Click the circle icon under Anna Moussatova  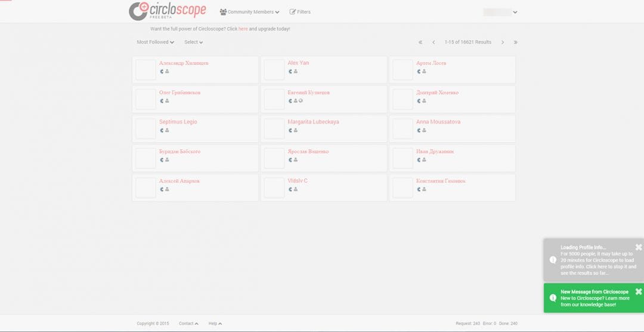[x=419, y=130]
